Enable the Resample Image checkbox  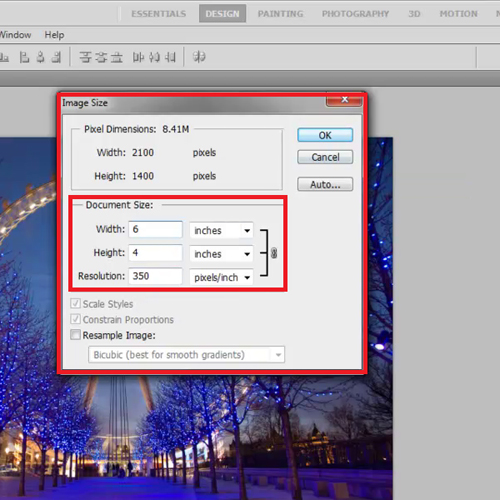point(75,335)
